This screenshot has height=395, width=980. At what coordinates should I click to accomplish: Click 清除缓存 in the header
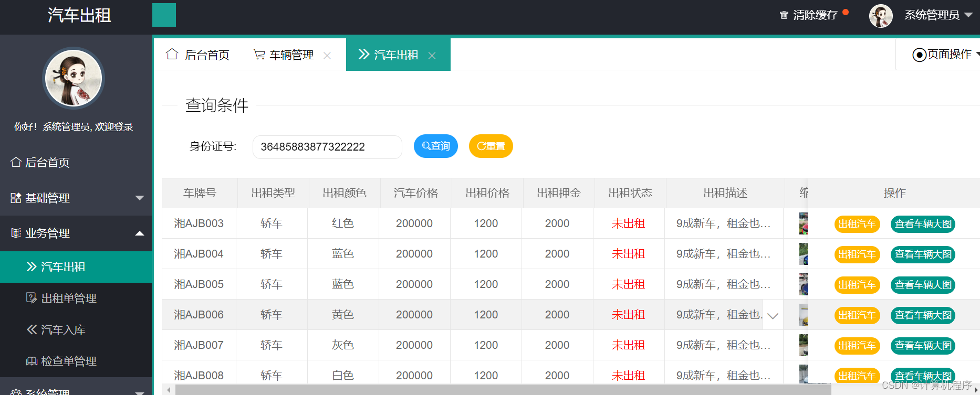[x=815, y=15]
